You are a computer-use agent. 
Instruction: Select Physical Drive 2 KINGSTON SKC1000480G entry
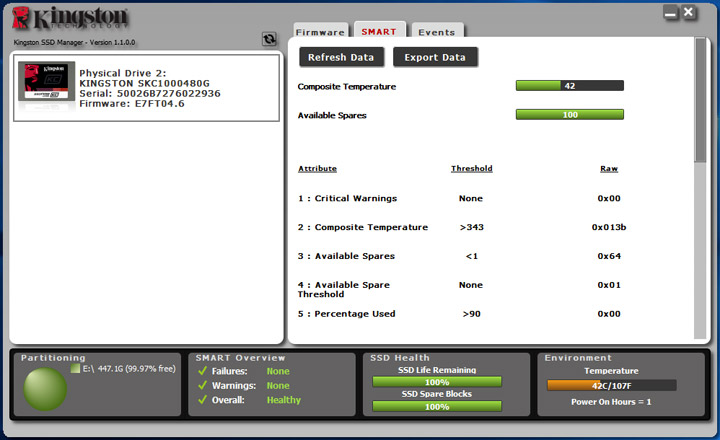click(146, 88)
